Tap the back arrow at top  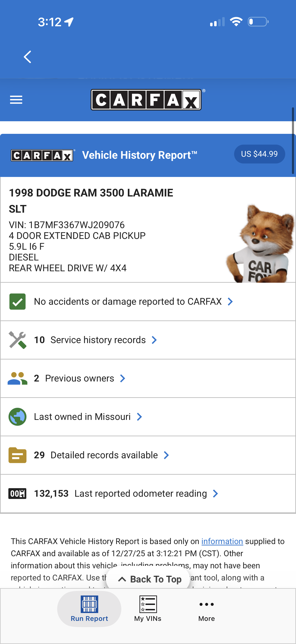27,57
